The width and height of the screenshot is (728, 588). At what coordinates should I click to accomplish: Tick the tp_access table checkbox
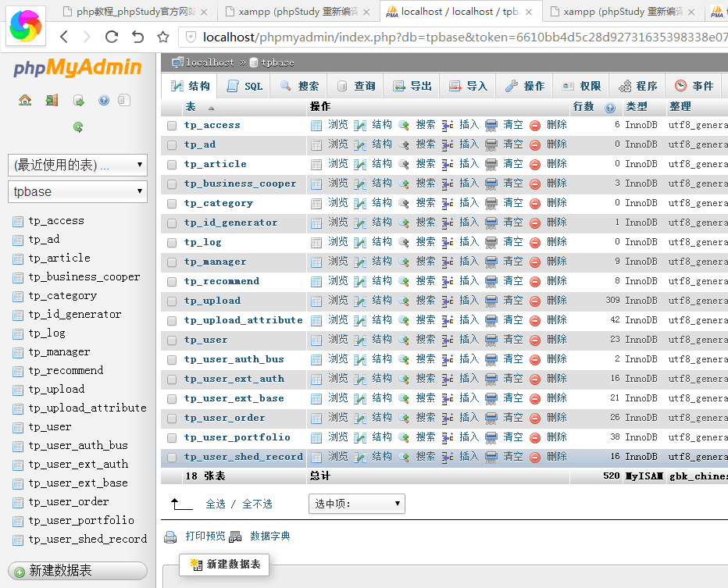point(172,125)
